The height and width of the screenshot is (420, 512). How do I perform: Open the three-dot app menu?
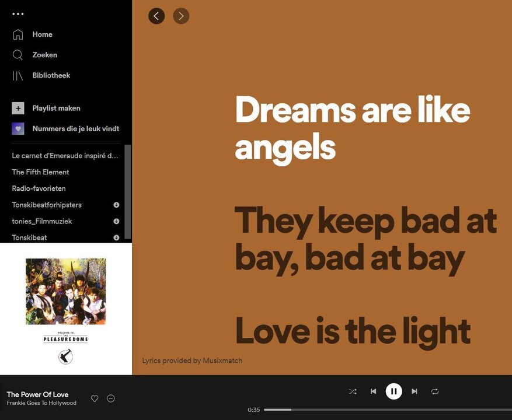click(x=18, y=14)
